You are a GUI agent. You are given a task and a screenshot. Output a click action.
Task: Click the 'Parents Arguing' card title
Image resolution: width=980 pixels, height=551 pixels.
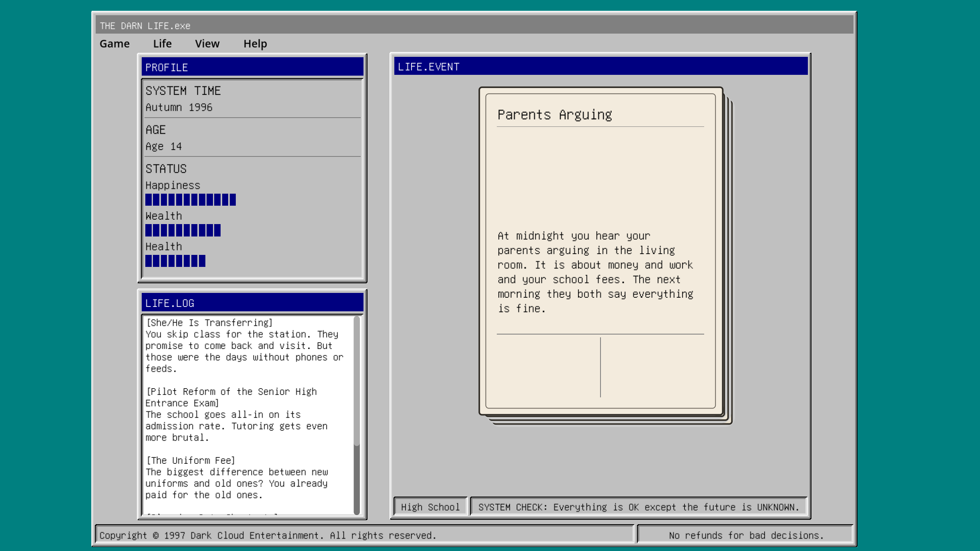tap(555, 115)
